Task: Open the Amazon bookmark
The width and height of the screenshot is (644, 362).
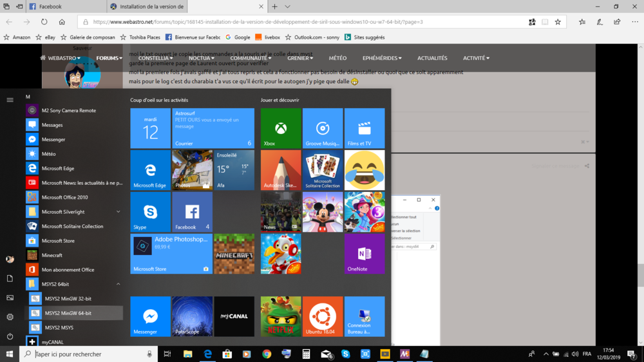Action: coord(17,37)
